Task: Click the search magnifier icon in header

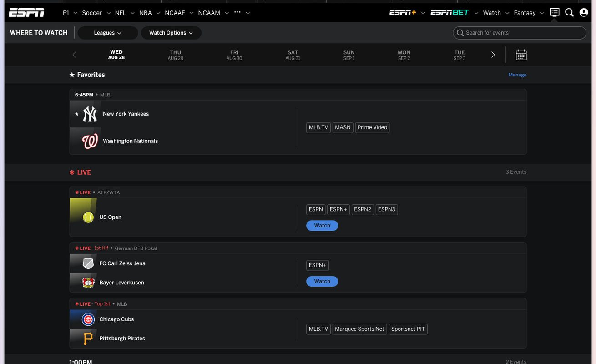Action: pyautogui.click(x=569, y=13)
